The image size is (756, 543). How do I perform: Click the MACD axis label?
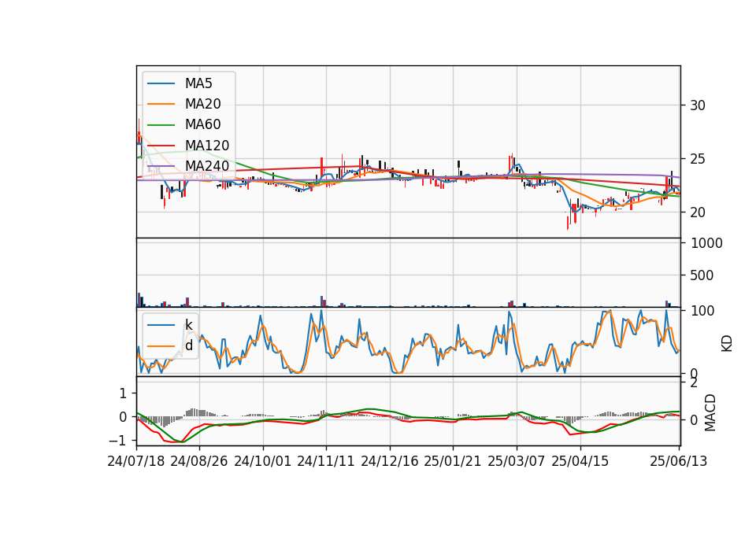coord(710,412)
